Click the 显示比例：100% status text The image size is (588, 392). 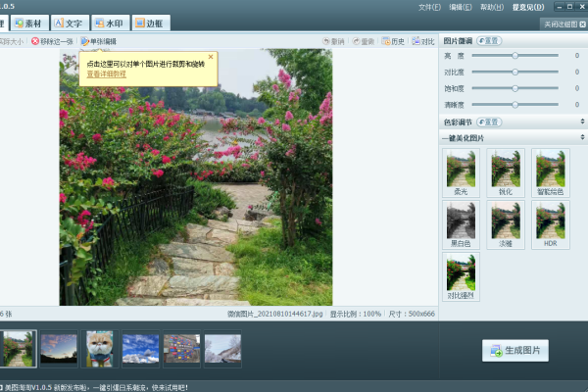(x=356, y=314)
